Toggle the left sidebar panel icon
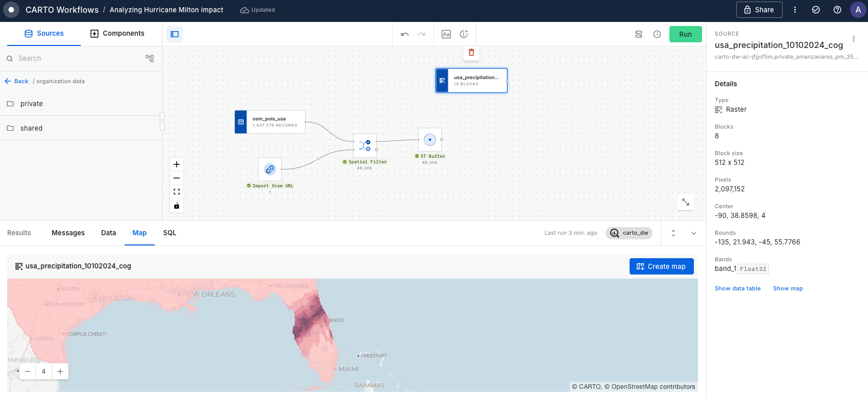The width and height of the screenshot is (868, 398). pos(175,34)
